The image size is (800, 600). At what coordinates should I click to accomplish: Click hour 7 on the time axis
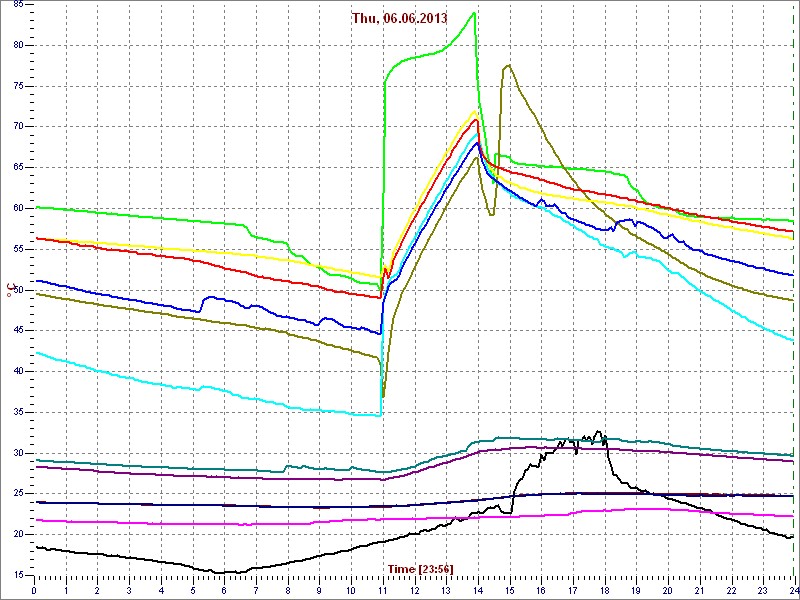coord(256,589)
